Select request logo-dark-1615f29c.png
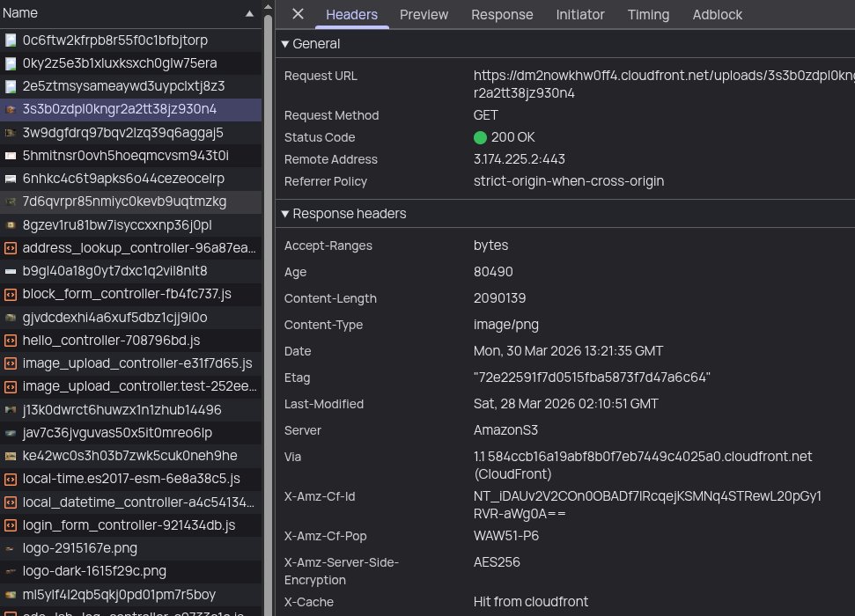 pos(131,571)
